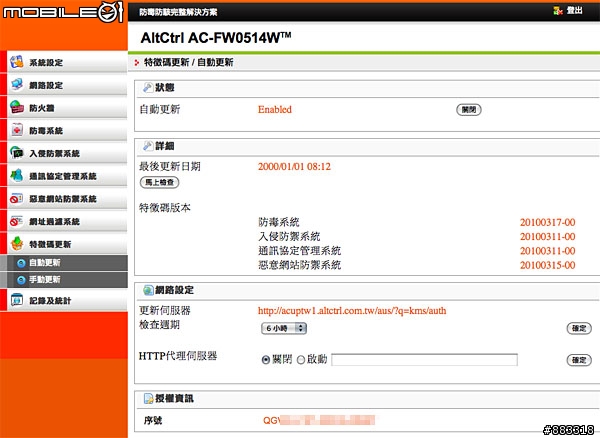This screenshot has width=600, height=438.
Task: Click antivirus signature version 20100317-00
Action: (x=548, y=222)
